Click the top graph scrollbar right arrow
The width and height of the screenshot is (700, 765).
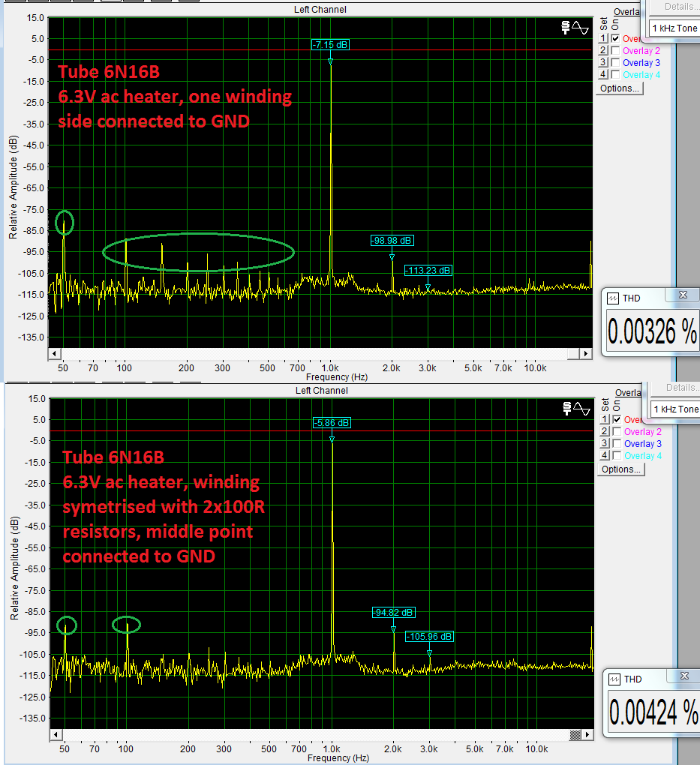tap(585, 353)
